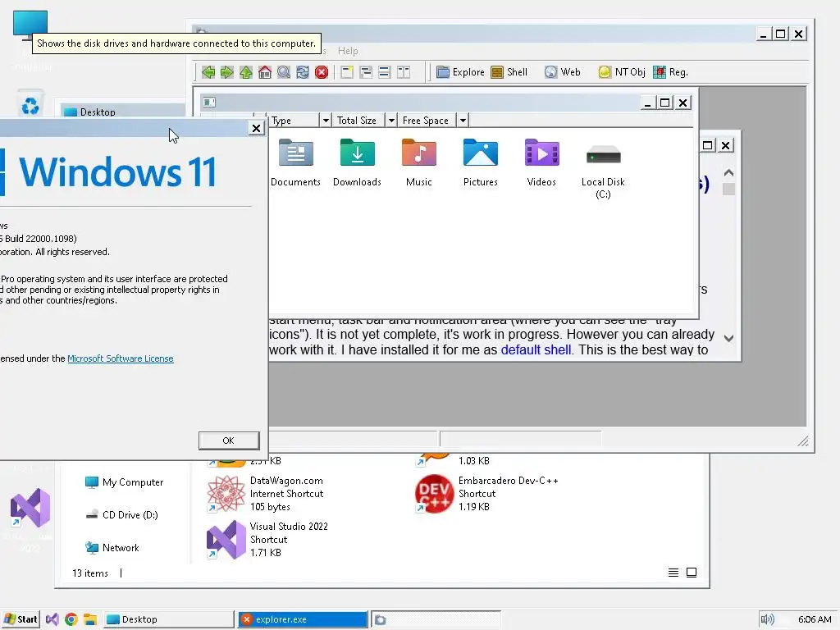Close the Windows 11 about dialog
Viewport: 840px width, 630px height.
pyautogui.click(x=256, y=128)
